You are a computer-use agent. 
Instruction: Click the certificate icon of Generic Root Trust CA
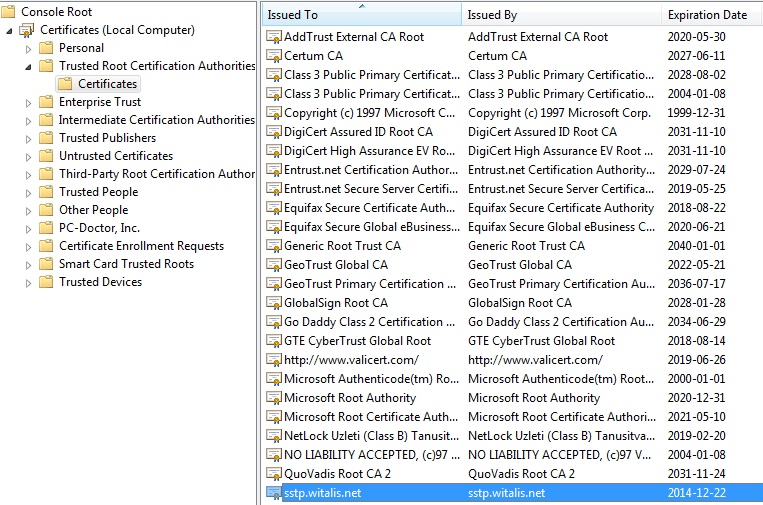coord(274,246)
